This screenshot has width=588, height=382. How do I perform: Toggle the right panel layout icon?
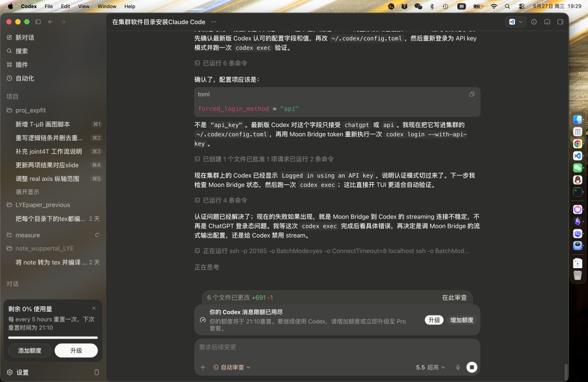pyautogui.click(x=560, y=22)
